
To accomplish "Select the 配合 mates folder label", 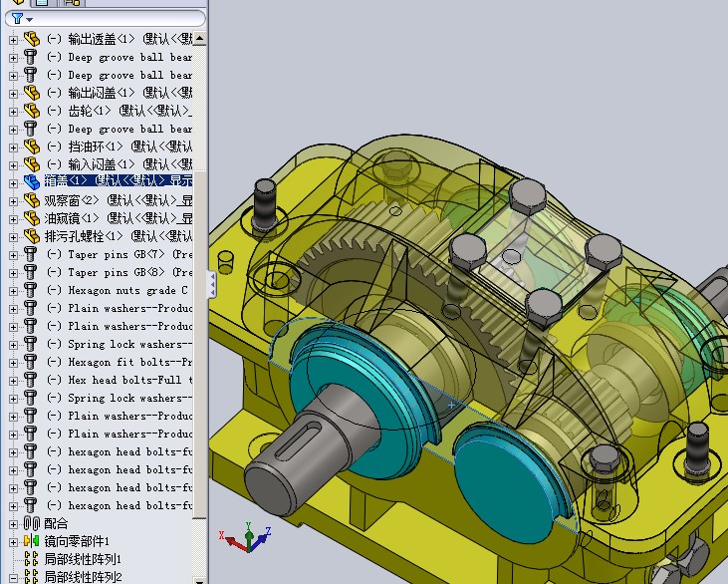I will [x=56, y=523].
